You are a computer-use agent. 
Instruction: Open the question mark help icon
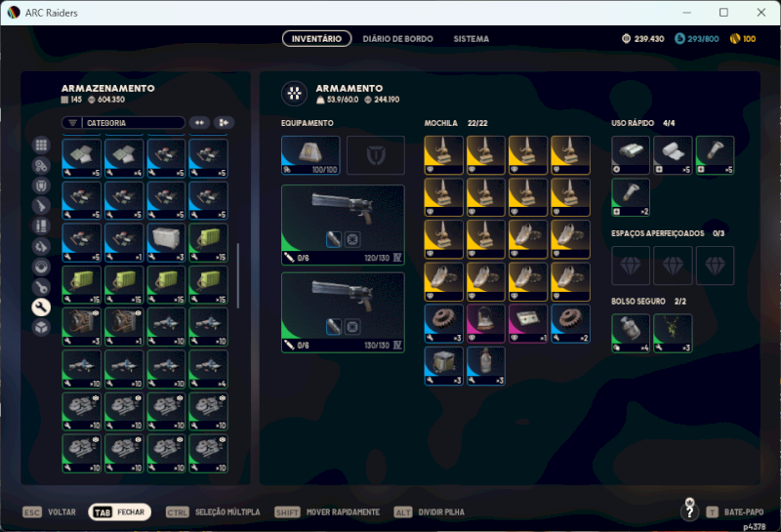(x=690, y=512)
